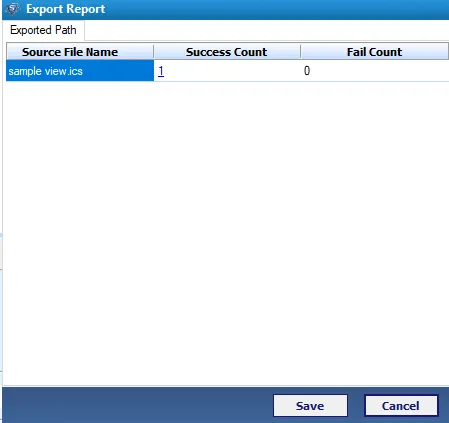The height and width of the screenshot is (423, 449).
Task: Switch to the Exported Path tab
Action: pos(43,30)
